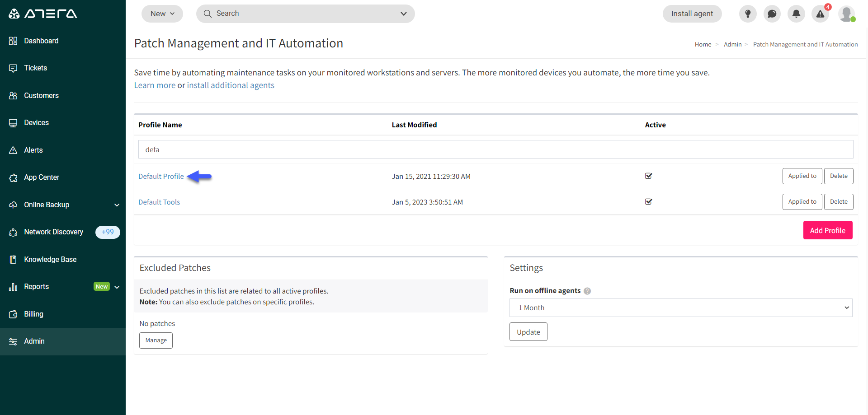Click the magnifier icon in the search bar
The image size is (868, 415).
pos(208,14)
